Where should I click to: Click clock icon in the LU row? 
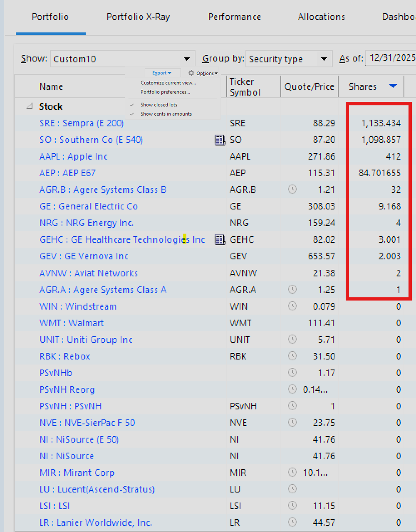[292, 489]
